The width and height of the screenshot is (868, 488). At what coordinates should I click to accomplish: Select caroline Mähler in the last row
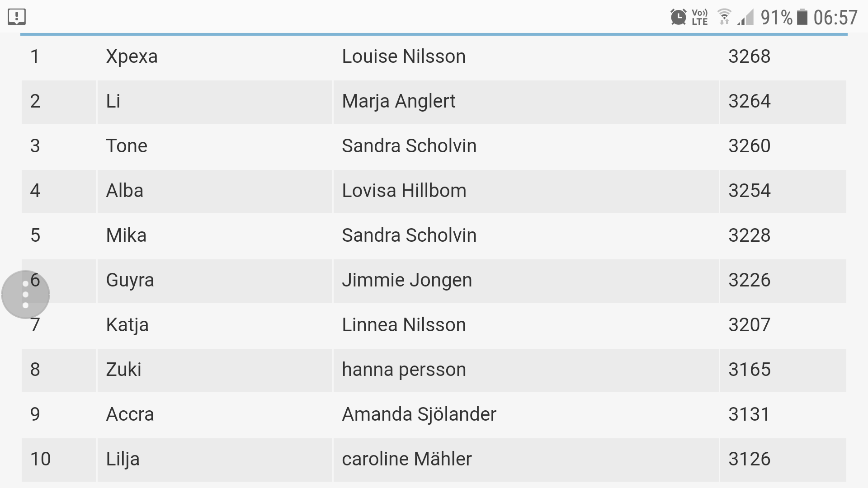[x=406, y=459]
